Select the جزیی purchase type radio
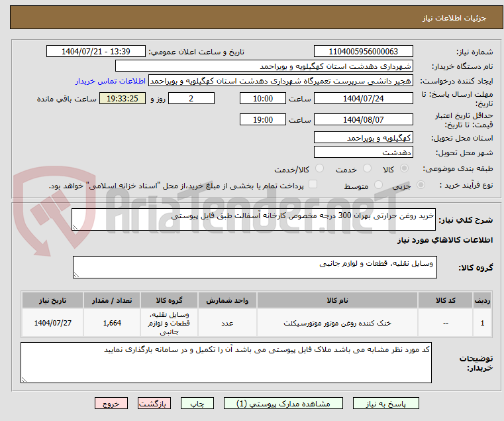This screenshot has width=504, height=421. coord(421,185)
